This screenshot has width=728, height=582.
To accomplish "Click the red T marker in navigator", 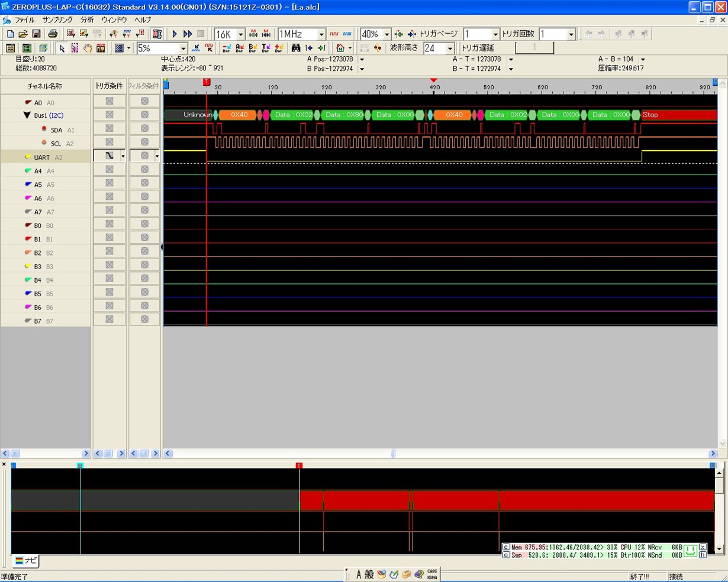I will pyautogui.click(x=299, y=465).
